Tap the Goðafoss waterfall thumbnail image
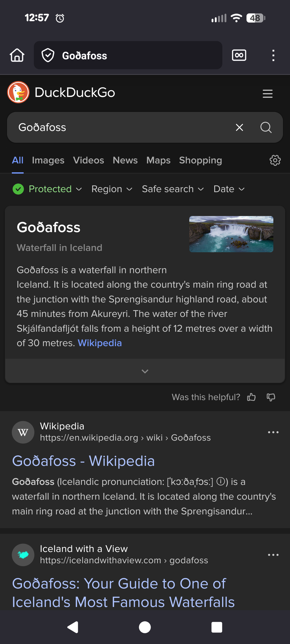 (x=231, y=234)
